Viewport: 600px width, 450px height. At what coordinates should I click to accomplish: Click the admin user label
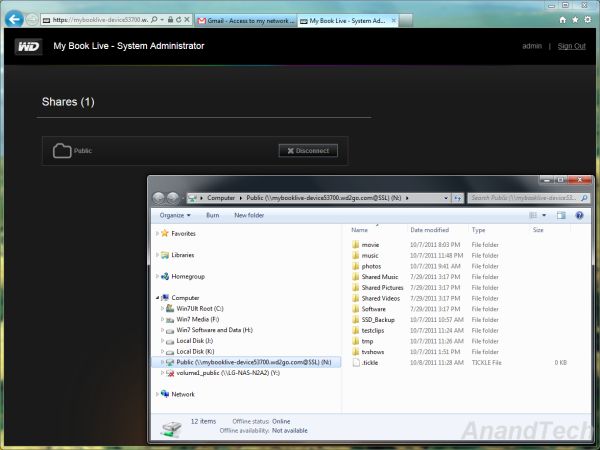[x=532, y=46]
